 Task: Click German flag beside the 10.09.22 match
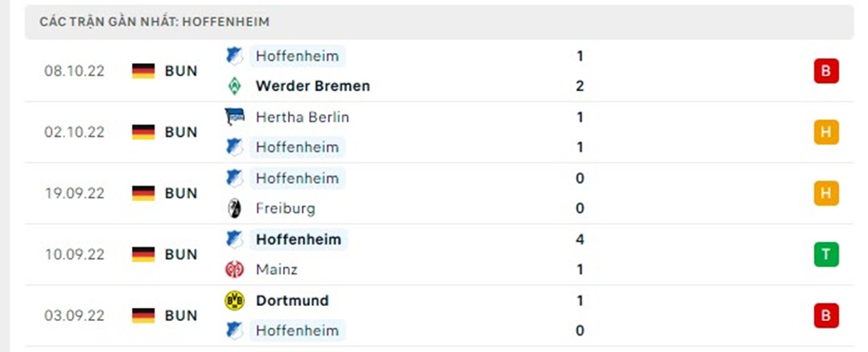click(143, 255)
